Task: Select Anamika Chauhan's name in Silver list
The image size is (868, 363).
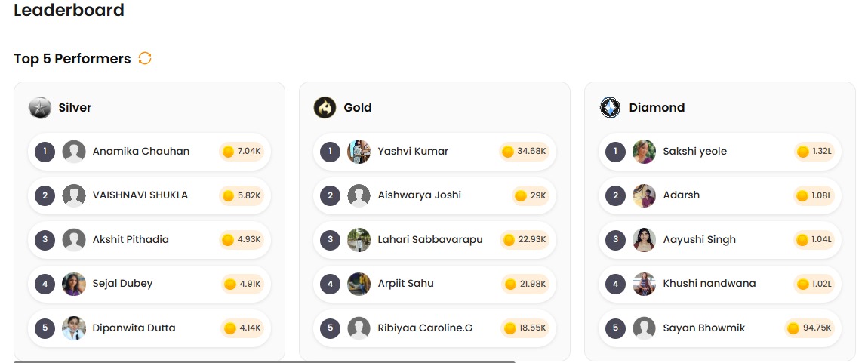Action: click(x=141, y=151)
